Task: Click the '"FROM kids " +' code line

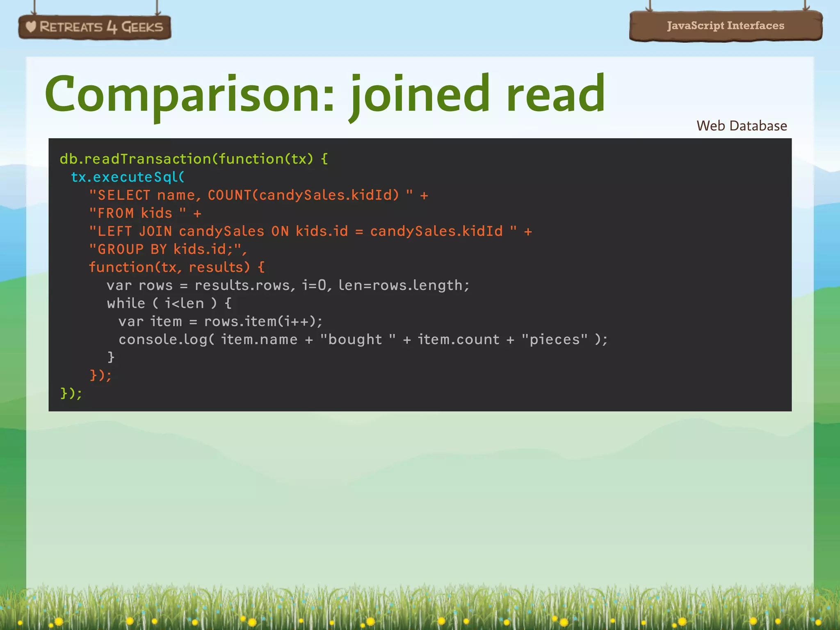Action: coord(145,213)
